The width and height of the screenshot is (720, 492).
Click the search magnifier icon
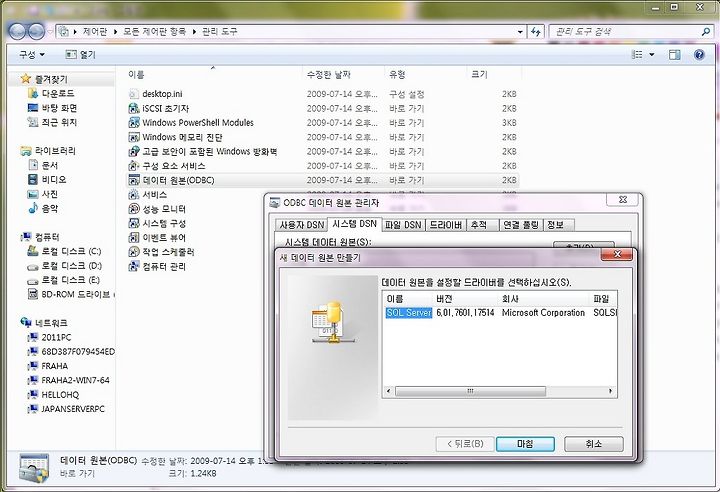point(706,32)
